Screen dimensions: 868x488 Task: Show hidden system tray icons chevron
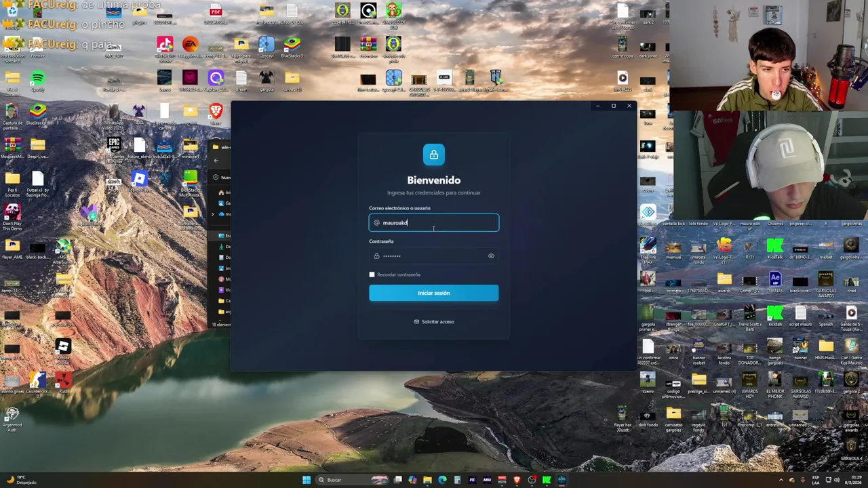781,480
